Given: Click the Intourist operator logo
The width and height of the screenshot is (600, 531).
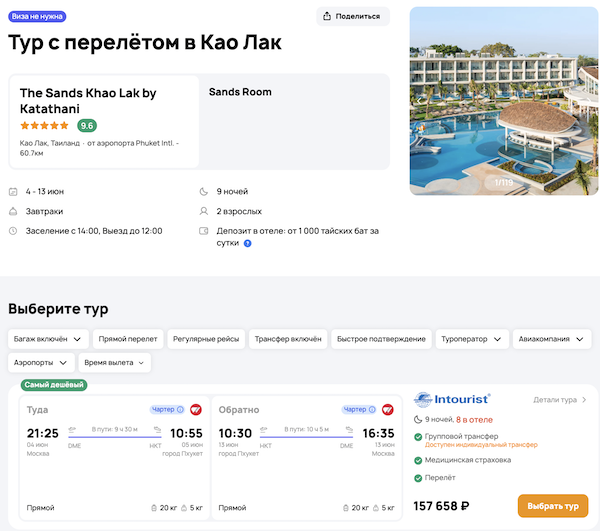Looking at the screenshot, I should [x=452, y=399].
